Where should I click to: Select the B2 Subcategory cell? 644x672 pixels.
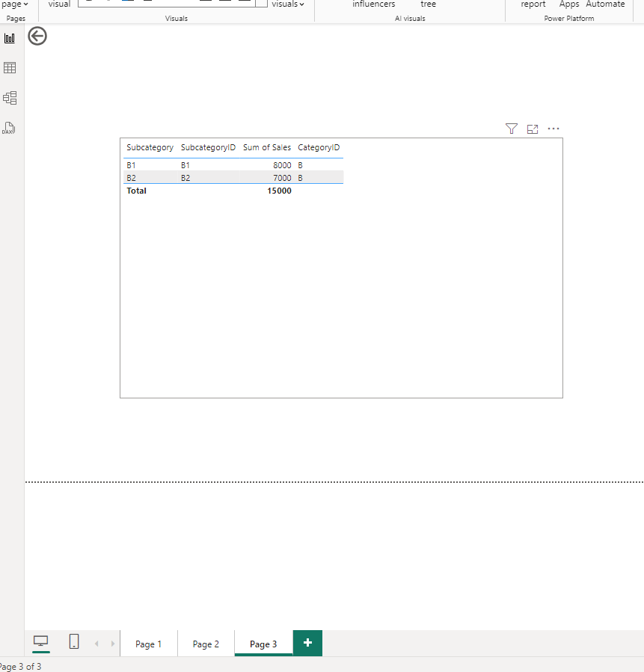coord(131,178)
